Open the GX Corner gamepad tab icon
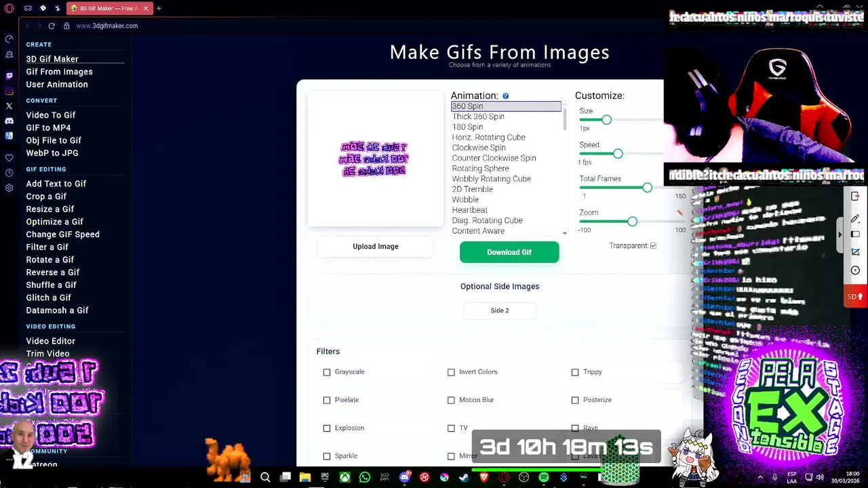The image size is (868, 488). pos(28,8)
